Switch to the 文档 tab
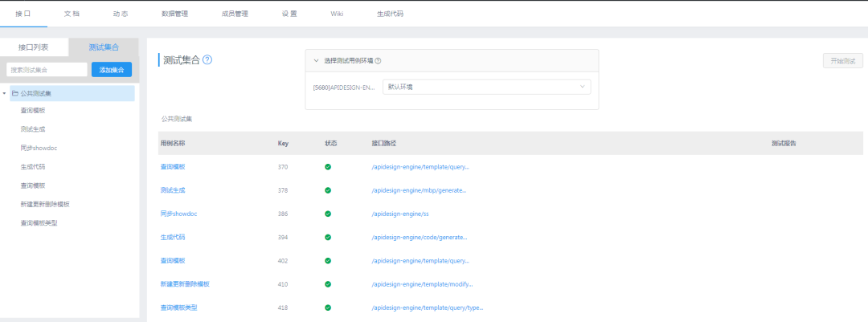 72,14
